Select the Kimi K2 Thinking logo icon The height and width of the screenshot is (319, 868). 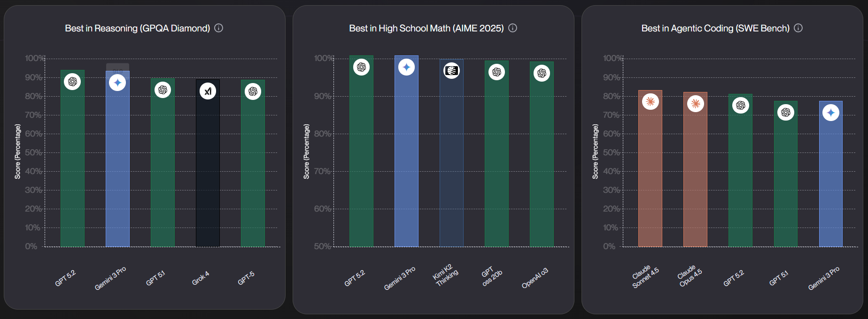(452, 71)
